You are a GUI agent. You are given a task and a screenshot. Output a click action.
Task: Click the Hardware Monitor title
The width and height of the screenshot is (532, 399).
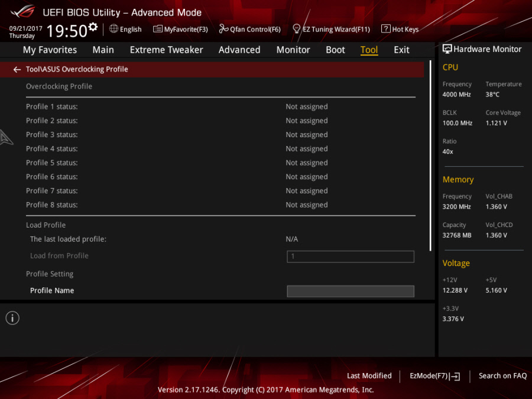click(x=488, y=49)
